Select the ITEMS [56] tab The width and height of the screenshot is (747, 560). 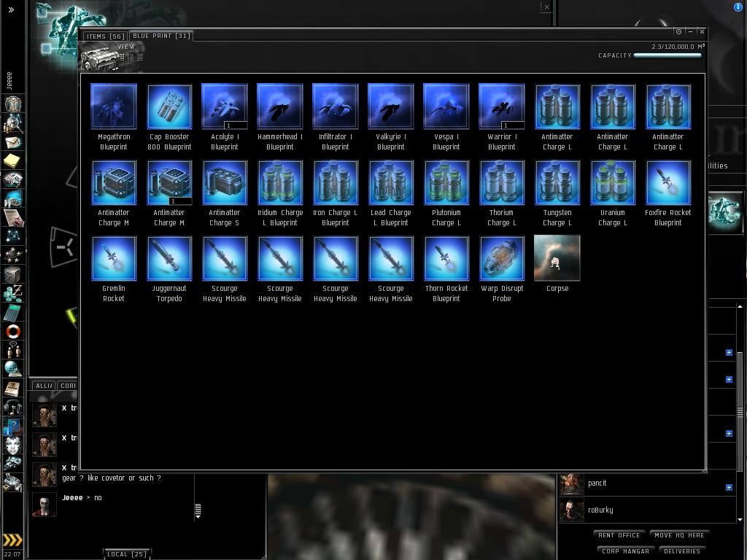tap(105, 36)
